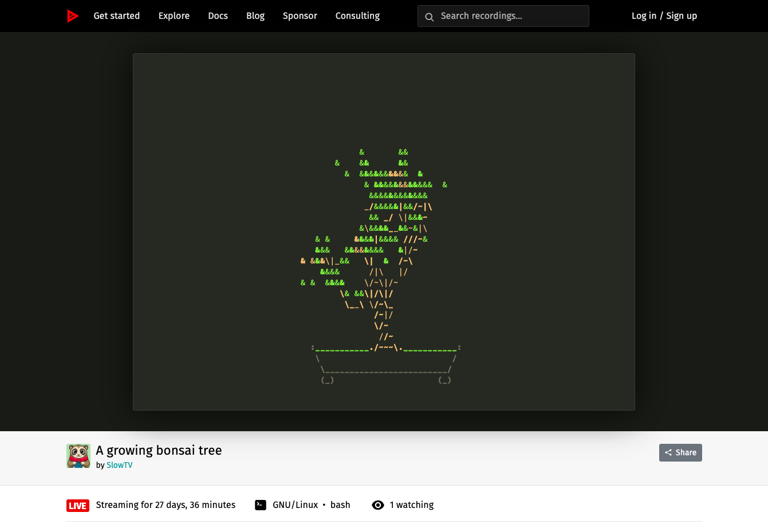
Task: Click the bonsai tree terminal player
Action: click(384, 232)
